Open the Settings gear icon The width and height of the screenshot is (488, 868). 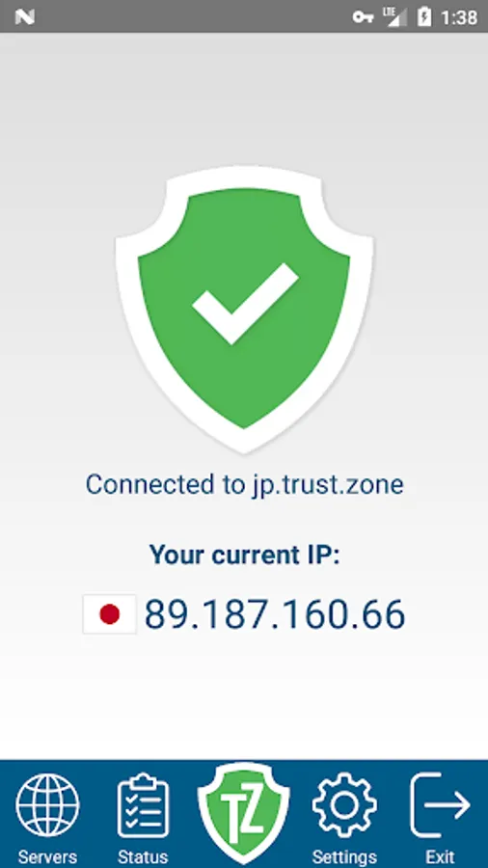344,805
